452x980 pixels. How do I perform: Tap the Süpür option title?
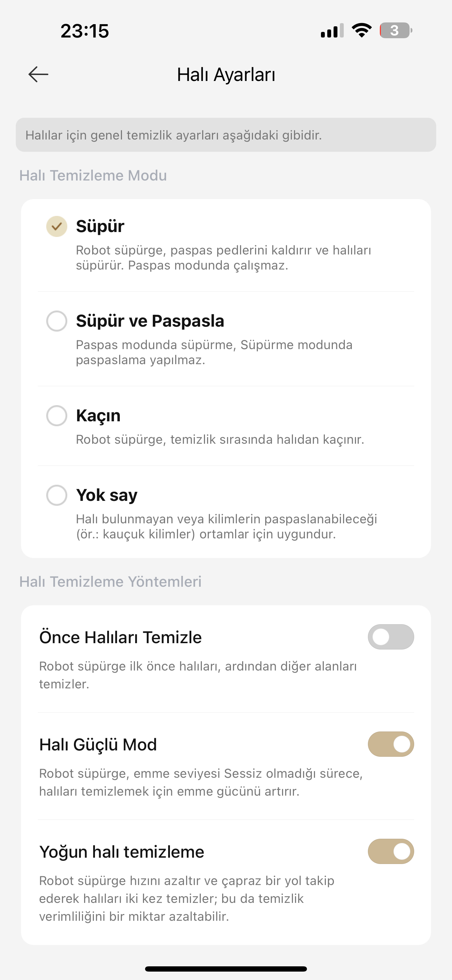pyautogui.click(x=100, y=226)
